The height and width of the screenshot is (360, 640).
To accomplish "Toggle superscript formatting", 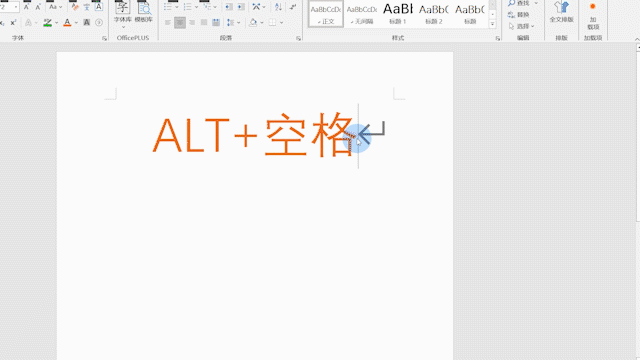I will [13, 22].
